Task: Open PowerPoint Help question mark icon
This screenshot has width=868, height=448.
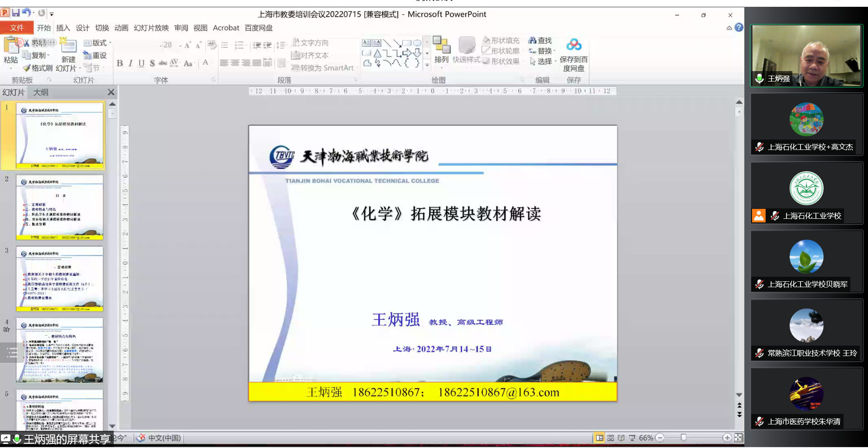Action: tap(739, 28)
